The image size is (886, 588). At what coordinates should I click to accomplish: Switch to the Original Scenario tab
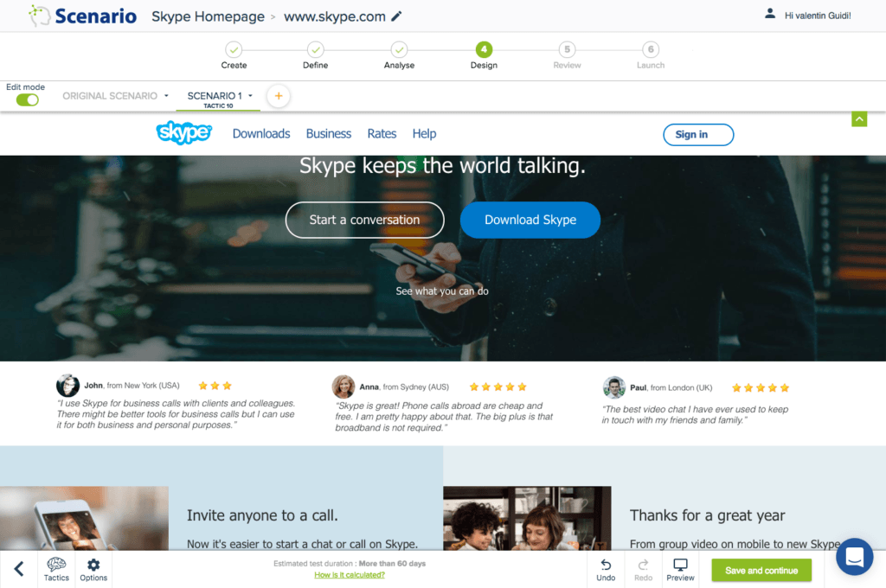[110, 96]
